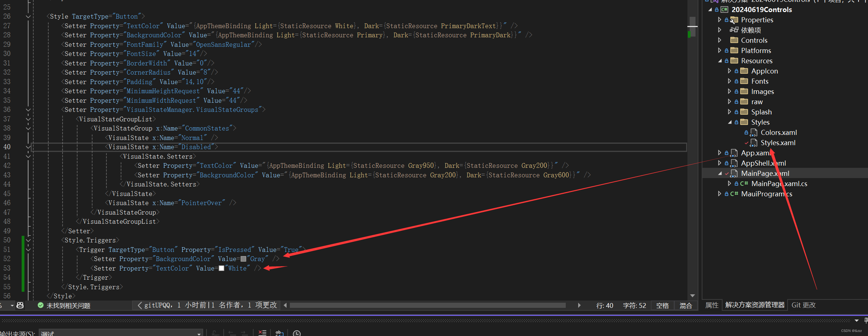Image resolution: width=868 pixels, height=336 pixels.
Task: Click the 混合 line-ending indicator
Action: (686, 305)
